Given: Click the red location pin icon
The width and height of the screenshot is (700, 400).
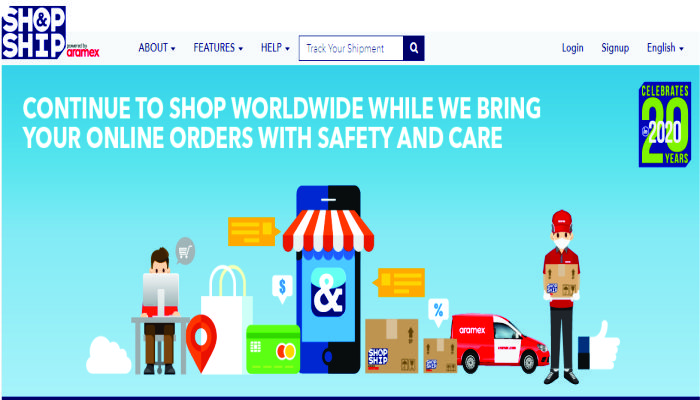Looking at the screenshot, I should click(201, 343).
